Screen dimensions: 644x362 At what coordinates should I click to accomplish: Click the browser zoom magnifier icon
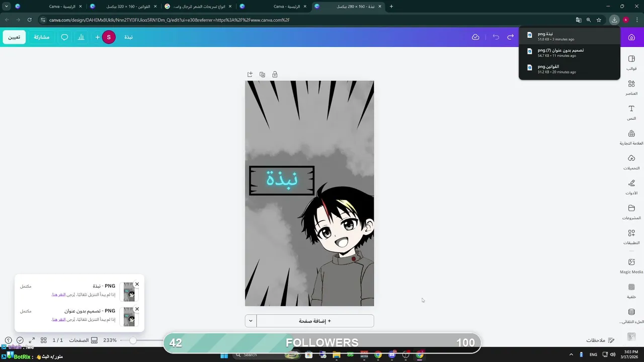click(589, 20)
